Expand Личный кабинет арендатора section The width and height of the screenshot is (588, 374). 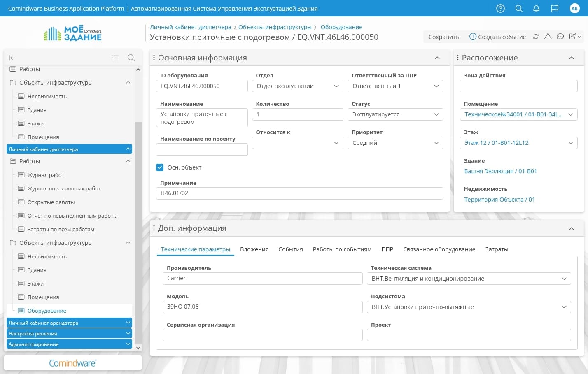click(69, 323)
